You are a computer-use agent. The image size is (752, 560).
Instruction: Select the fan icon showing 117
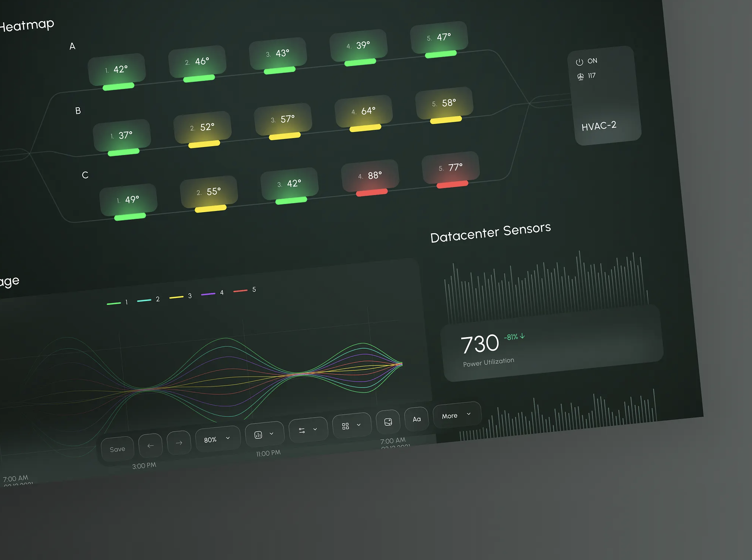click(580, 77)
